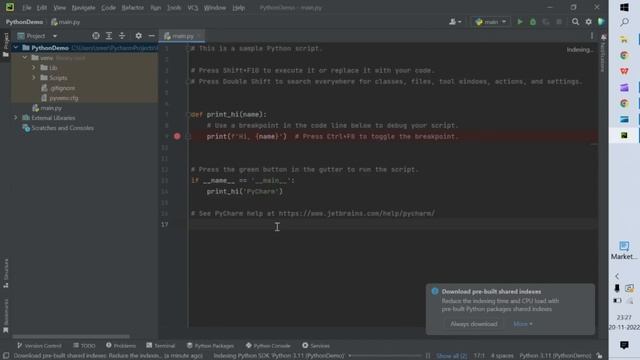
Task: Toggle tool window bars in status bar corner
Action: [6, 356]
